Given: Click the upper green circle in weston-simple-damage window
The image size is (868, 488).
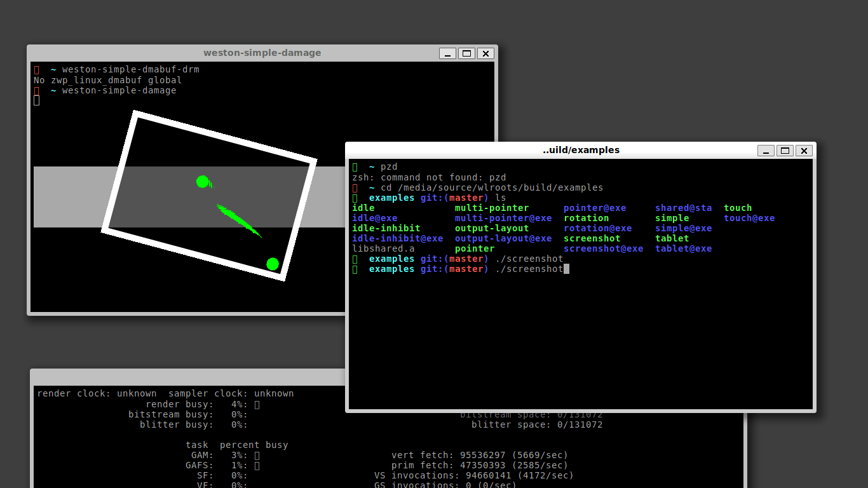Looking at the screenshot, I should [203, 182].
